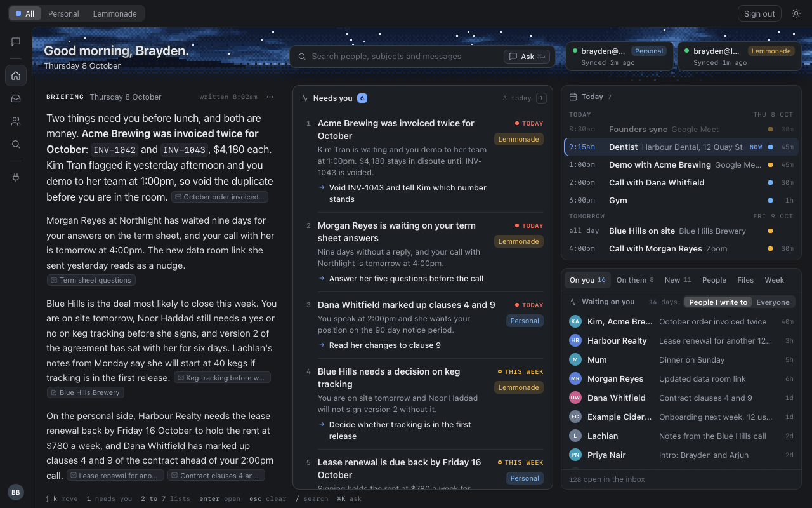This screenshot has height=508, width=812.
Task: Open the Blue Hills Brewery source chip
Action: click(86, 392)
